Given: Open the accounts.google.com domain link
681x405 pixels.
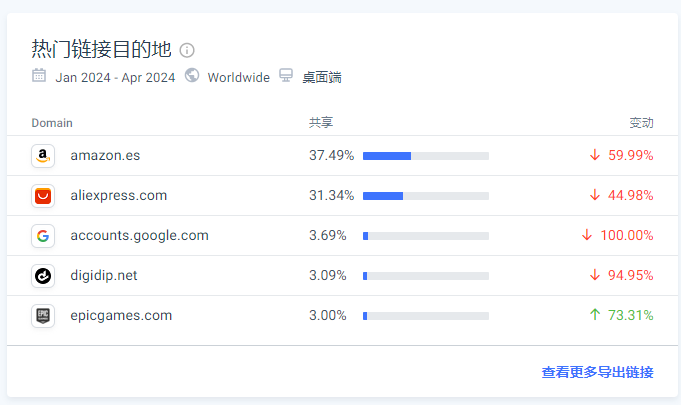Looking at the screenshot, I should pyautogui.click(x=139, y=236).
